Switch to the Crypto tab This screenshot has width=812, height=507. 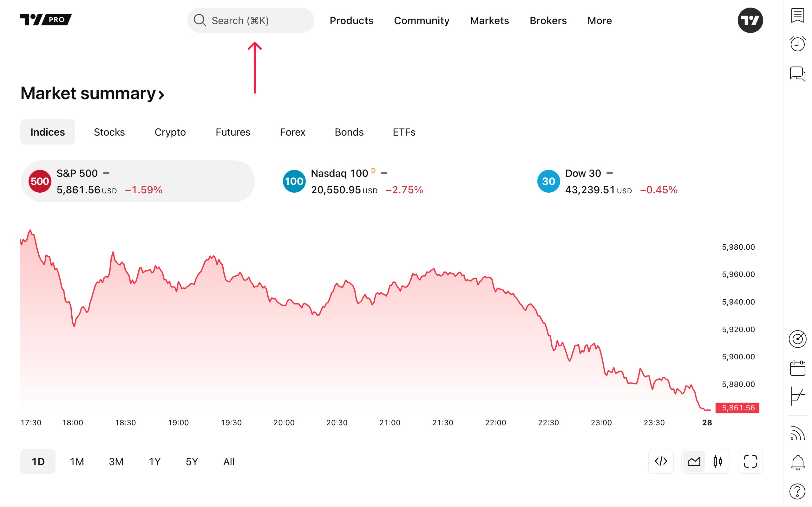[170, 132]
